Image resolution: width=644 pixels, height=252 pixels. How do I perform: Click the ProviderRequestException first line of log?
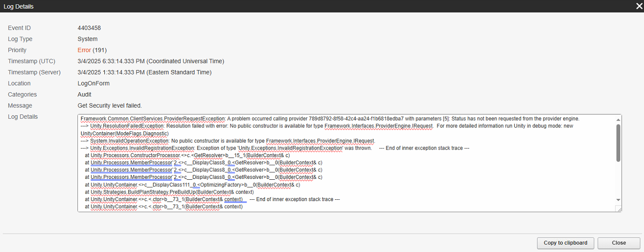[330, 118]
